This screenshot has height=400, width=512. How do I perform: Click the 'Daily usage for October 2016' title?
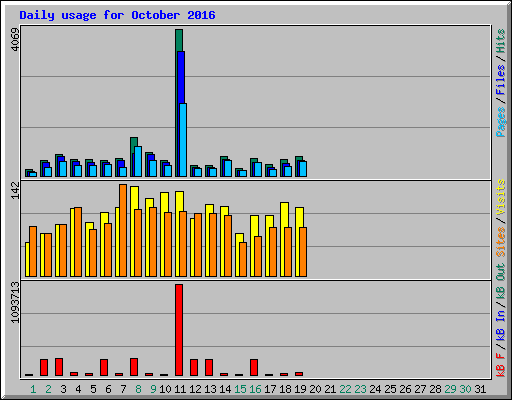click(x=117, y=15)
